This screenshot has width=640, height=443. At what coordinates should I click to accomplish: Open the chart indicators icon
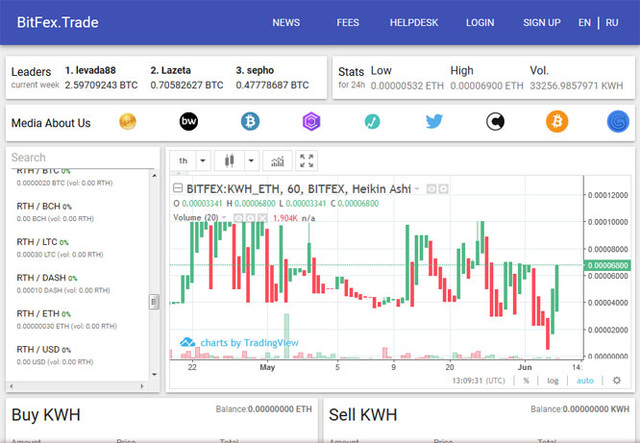[x=278, y=160]
